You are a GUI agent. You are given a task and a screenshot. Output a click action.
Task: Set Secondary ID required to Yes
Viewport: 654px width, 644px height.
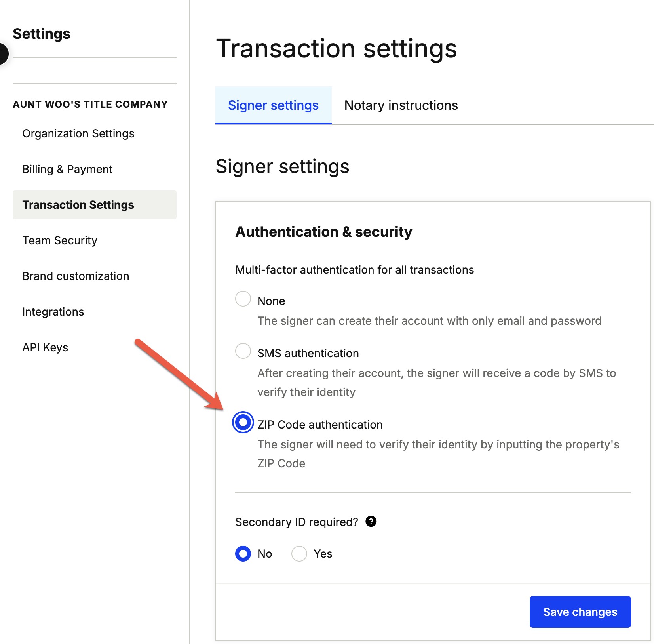[299, 554]
